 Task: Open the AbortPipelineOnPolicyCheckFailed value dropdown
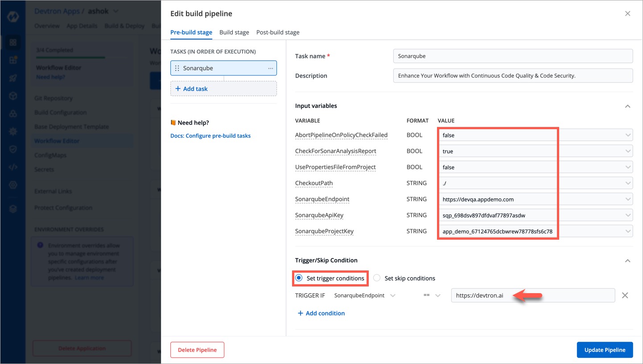tap(628, 135)
